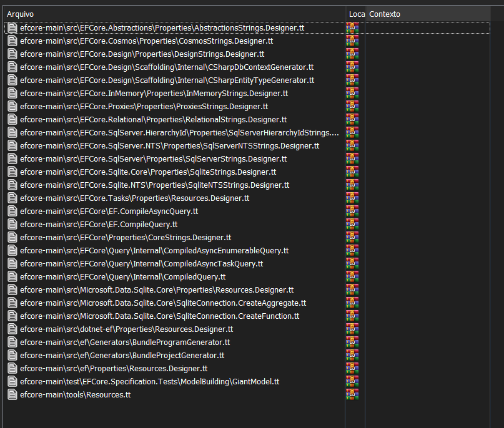This screenshot has width=504, height=428.
Task: Click archive icon in GiantModel.tt row
Action: coord(352,382)
